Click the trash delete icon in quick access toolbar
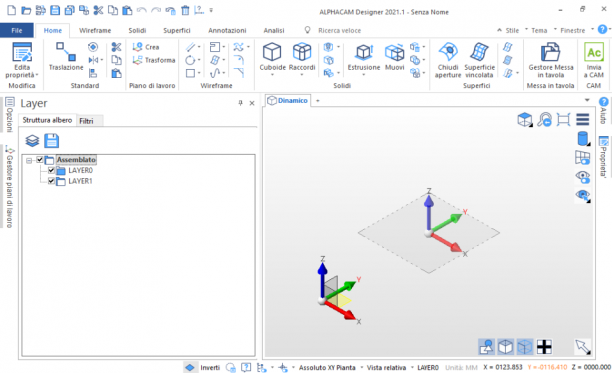 [185, 10]
